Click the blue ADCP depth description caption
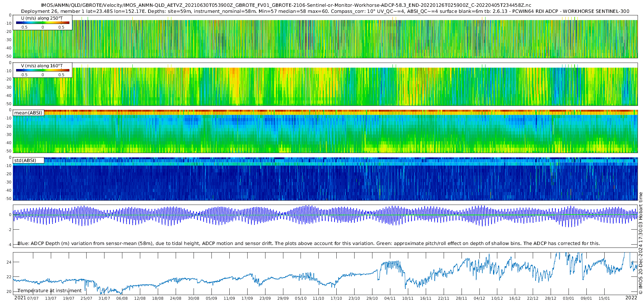The width and height of the screenshot is (644, 304). pos(309,243)
